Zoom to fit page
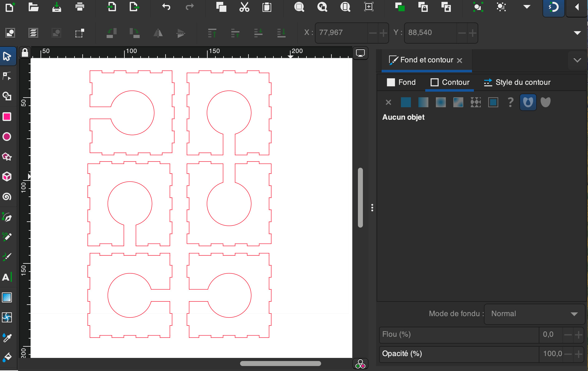This screenshot has width=588, height=371. 345,7
